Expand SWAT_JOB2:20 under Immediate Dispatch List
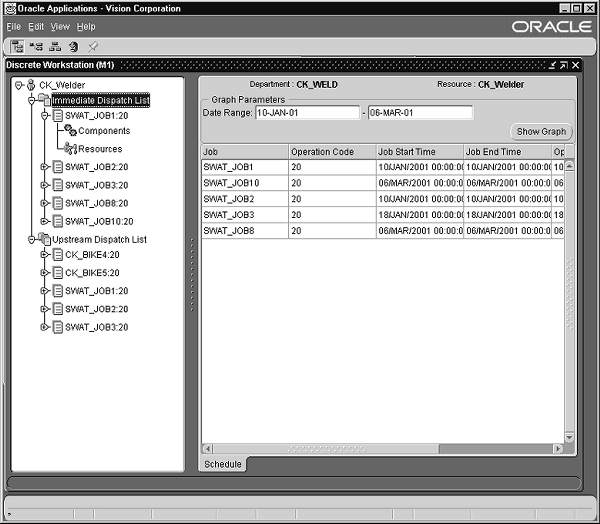This screenshot has height=524, width=600. [x=44, y=167]
